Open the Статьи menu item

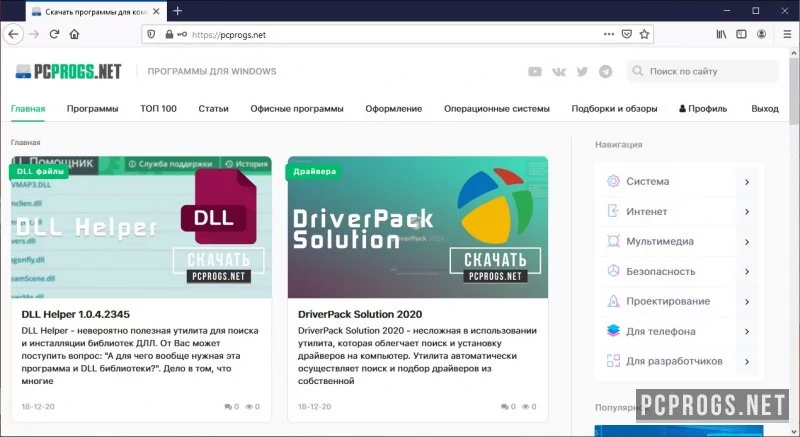coord(213,109)
